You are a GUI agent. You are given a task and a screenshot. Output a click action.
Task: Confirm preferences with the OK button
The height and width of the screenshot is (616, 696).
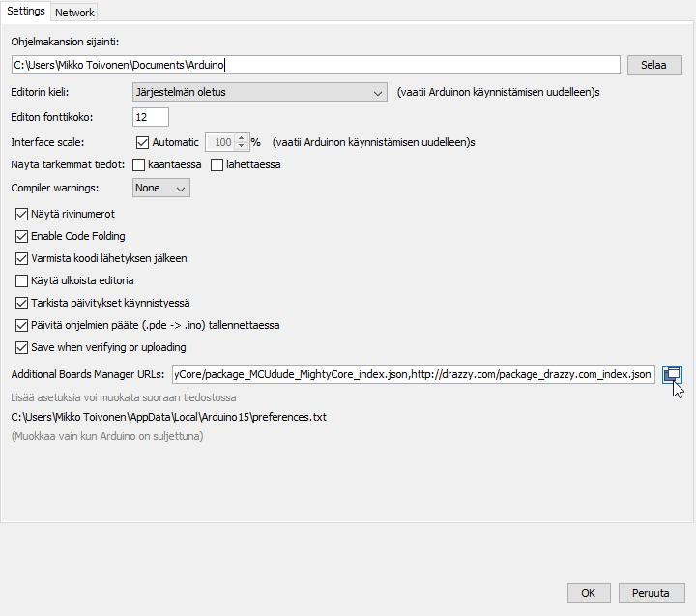pos(589,593)
